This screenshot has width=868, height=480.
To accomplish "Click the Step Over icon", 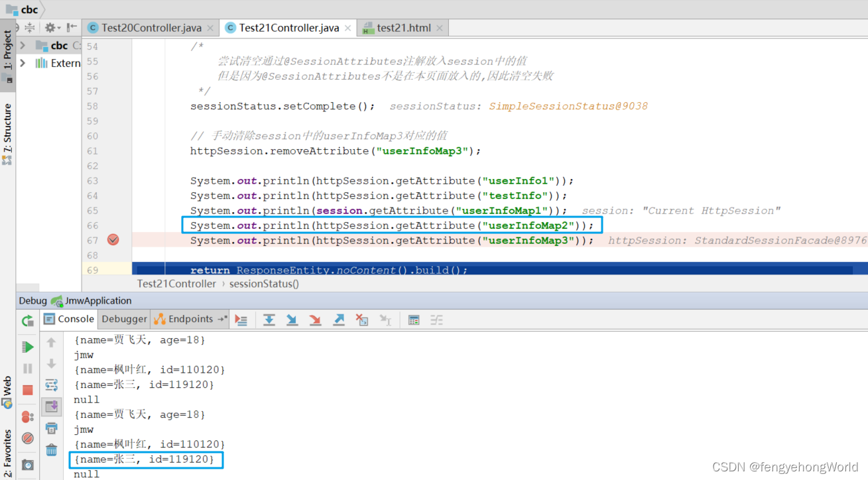I will pos(269,320).
